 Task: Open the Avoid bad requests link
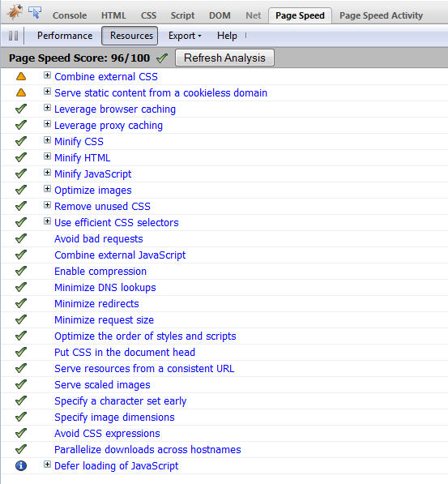99,239
